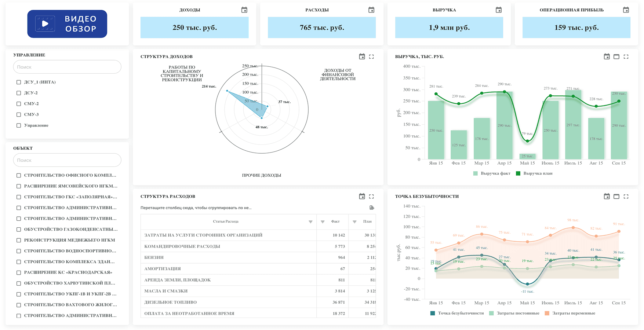
Task: Open calendar in the ВЫРУЧКА summary card
Action: 499,10
